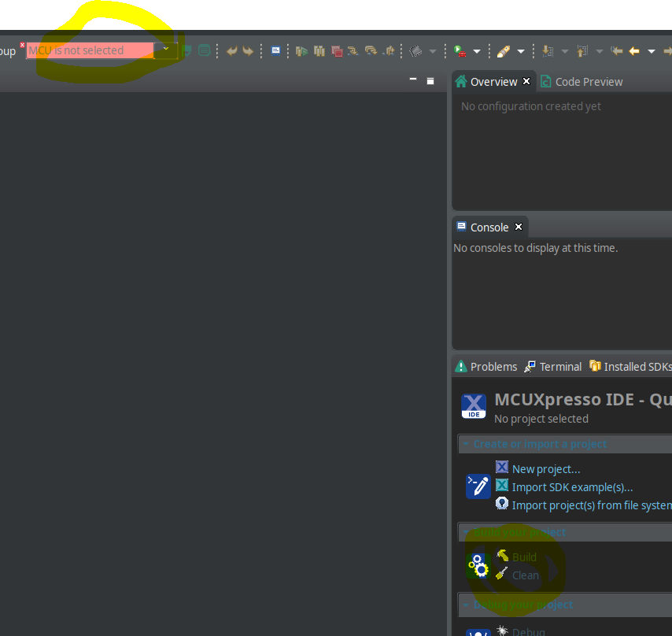Click the Clean link with brush icon
This screenshot has width=672, height=636.
526,575
